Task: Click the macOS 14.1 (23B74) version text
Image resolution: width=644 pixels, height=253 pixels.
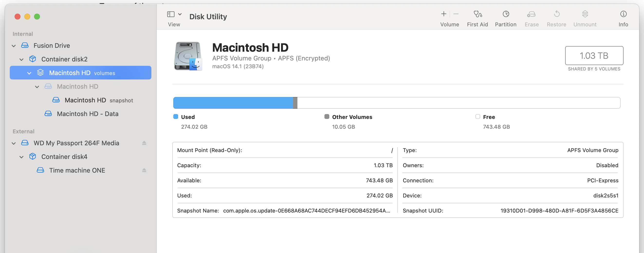Action: click(238, 66)
